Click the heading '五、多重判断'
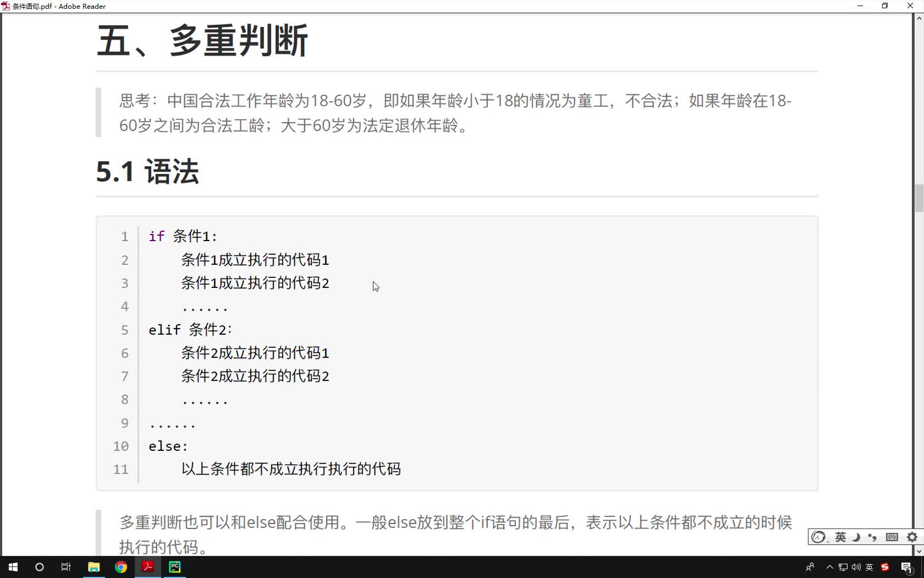The image size is (924, 578). [202, 40]
